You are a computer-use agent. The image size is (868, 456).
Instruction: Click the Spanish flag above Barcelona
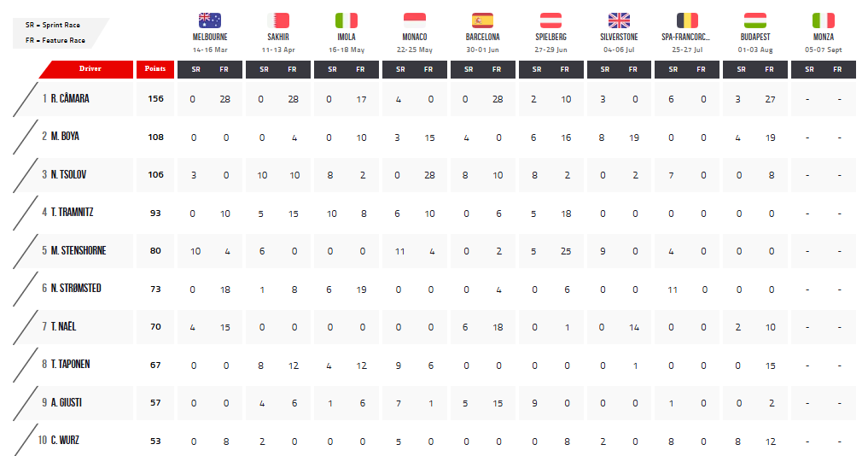(x=483, y=20)
